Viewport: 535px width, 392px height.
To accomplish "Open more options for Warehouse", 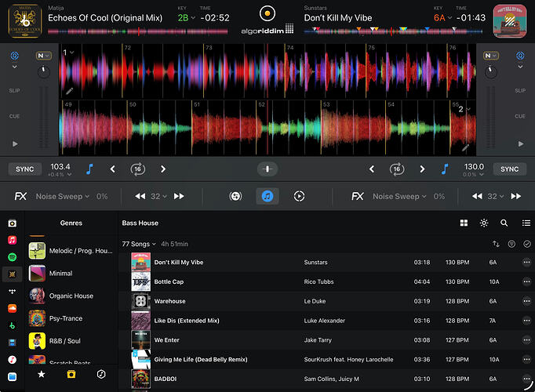I will click(x=526, y=301).
